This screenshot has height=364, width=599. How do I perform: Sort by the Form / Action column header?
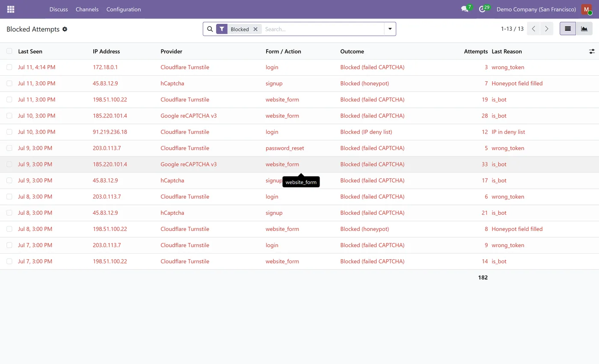pos(283,51)
